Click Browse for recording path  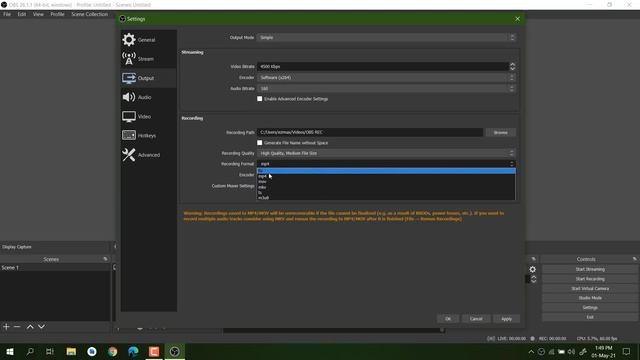(501, 132)
